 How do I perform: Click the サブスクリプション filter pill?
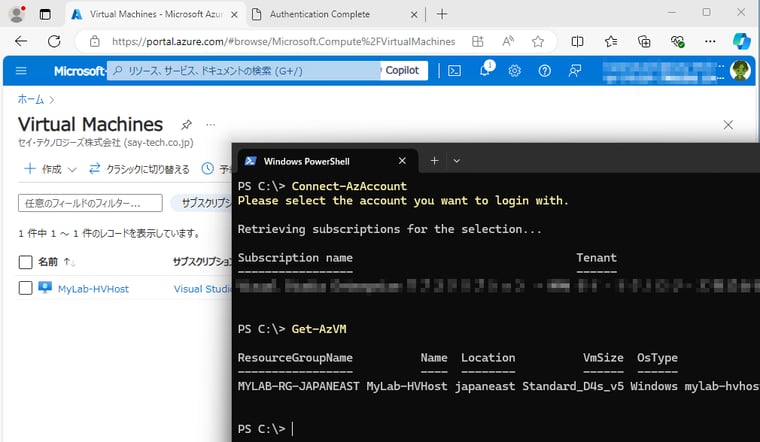tap(202, 203)
